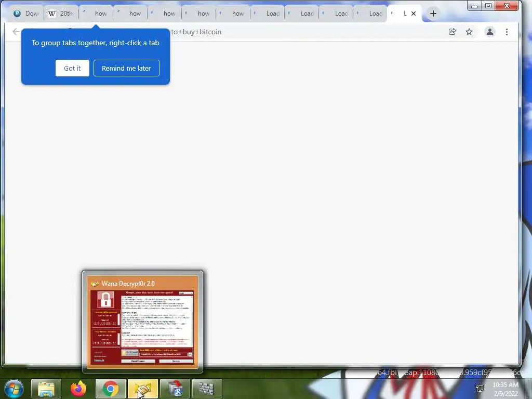Click the address bar URL text
The height and width of the screenshot is (399, 532).
point(196,32)
